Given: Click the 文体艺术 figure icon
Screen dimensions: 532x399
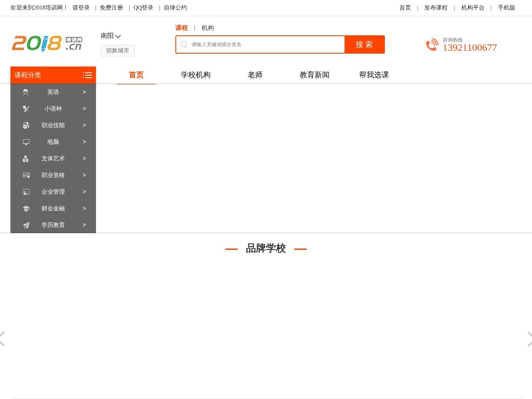Looking at the screenshot, I should (x=26, y=158).
